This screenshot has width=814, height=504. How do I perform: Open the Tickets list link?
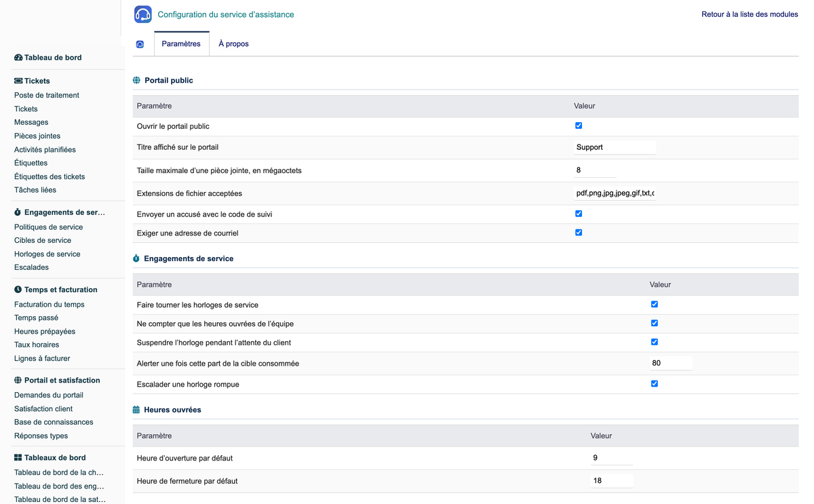[x=26, y=109]
